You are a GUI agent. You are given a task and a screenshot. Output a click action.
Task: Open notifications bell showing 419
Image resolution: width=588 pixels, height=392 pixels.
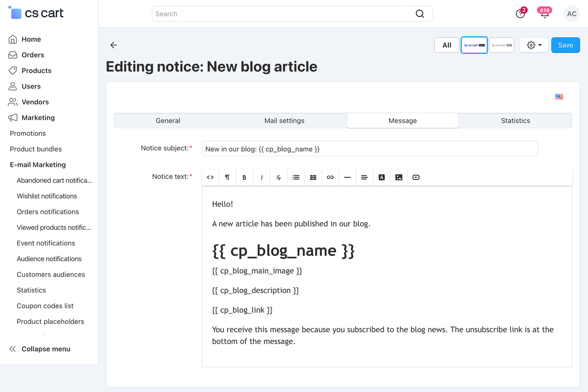tap(544, 13)
